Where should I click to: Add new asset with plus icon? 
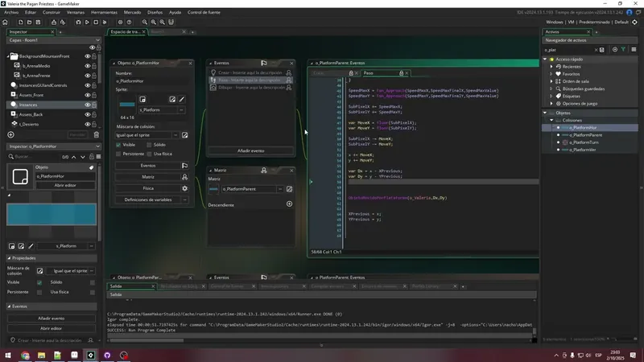(x=615, y=50)
